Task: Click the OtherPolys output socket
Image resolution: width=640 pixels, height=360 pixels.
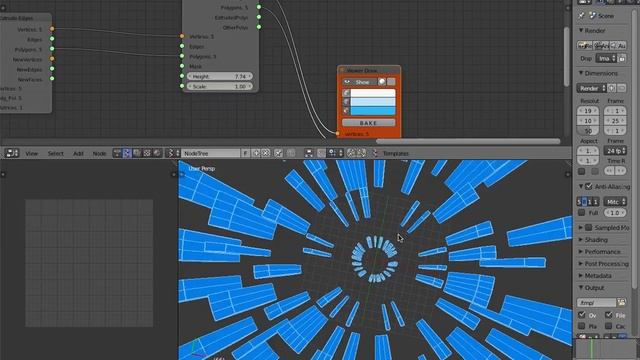Action: coord(259,27)
